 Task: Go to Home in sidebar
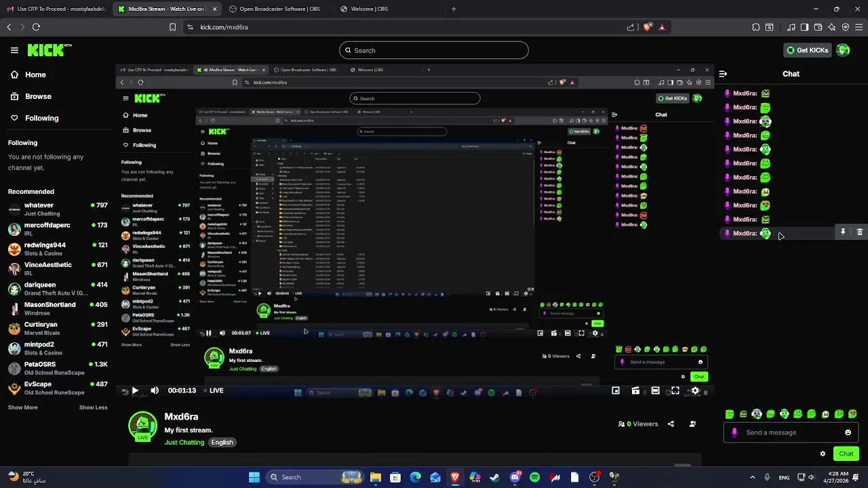[28, 75]
